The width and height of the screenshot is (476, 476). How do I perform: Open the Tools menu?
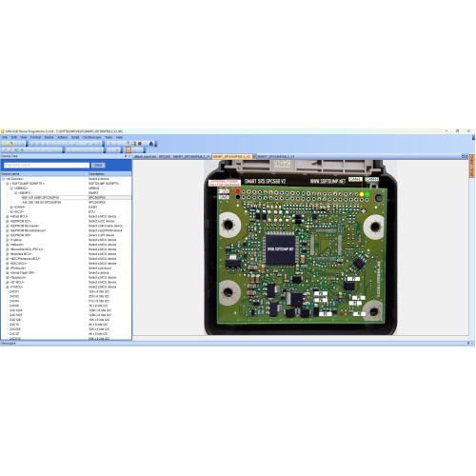(109, 137)
